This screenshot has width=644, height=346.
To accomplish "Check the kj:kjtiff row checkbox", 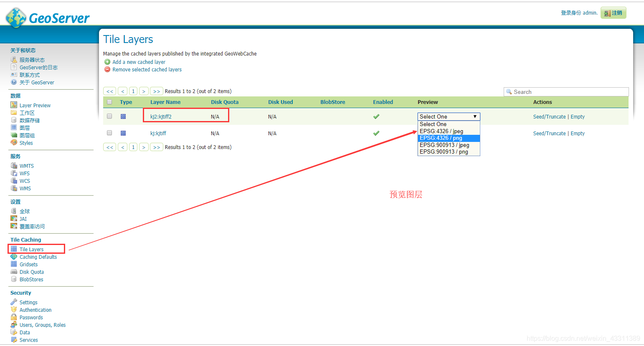I will [x=109, y=133].
